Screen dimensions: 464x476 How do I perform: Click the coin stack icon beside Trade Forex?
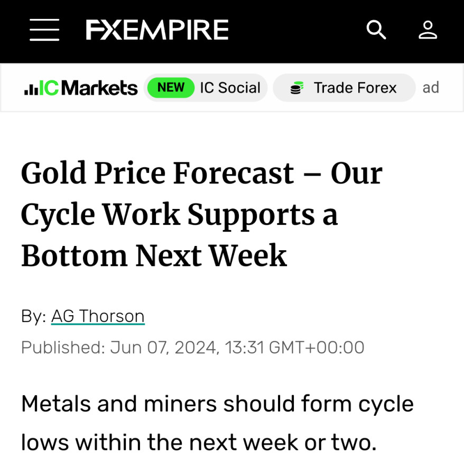click(x=296, y=88)
